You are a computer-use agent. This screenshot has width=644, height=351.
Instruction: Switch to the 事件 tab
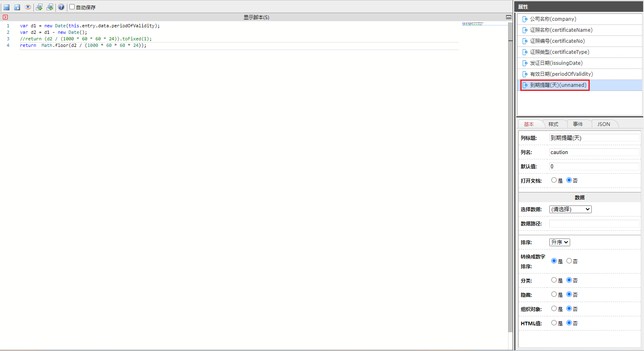pos(578,124)
